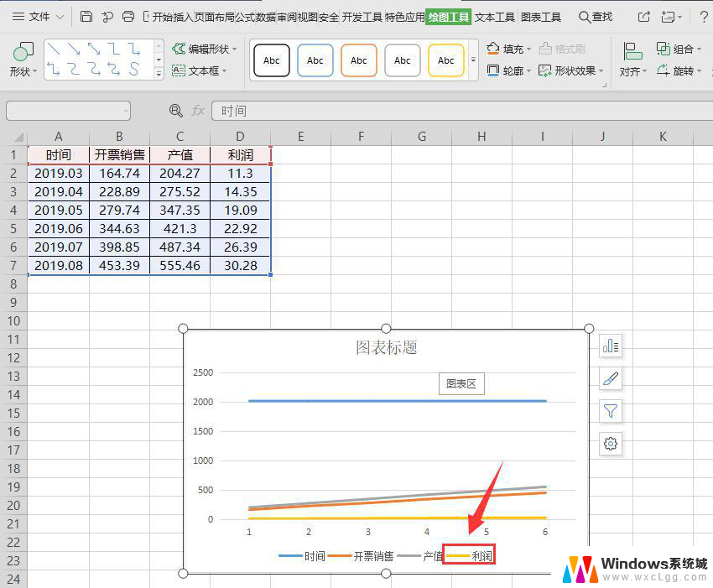Screen dimensions: 713x588
Task: Expand the 组合 dropdown arrow
Action: [x=699, y=49]
